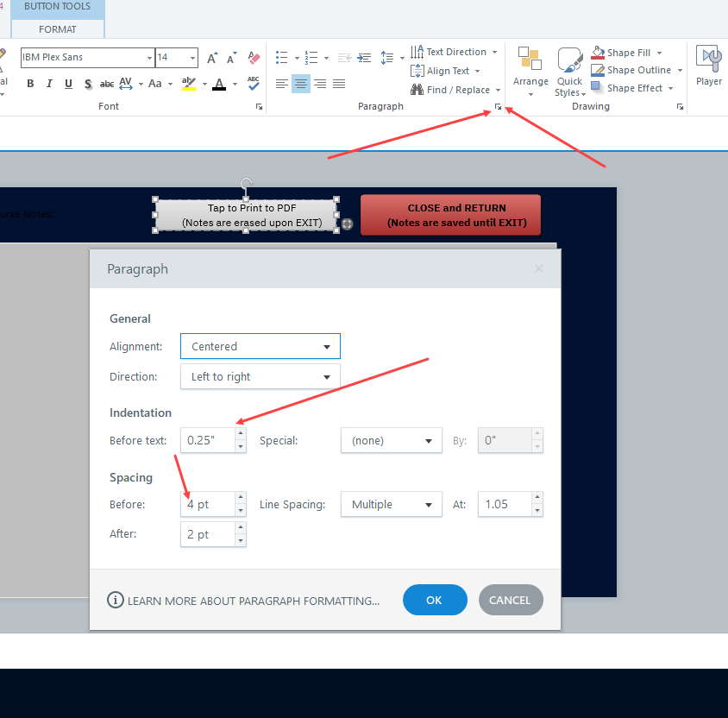This screenshot has height=718, width=728.
Task: Select the Button Tools contextual tab
Action: (58, 7)
